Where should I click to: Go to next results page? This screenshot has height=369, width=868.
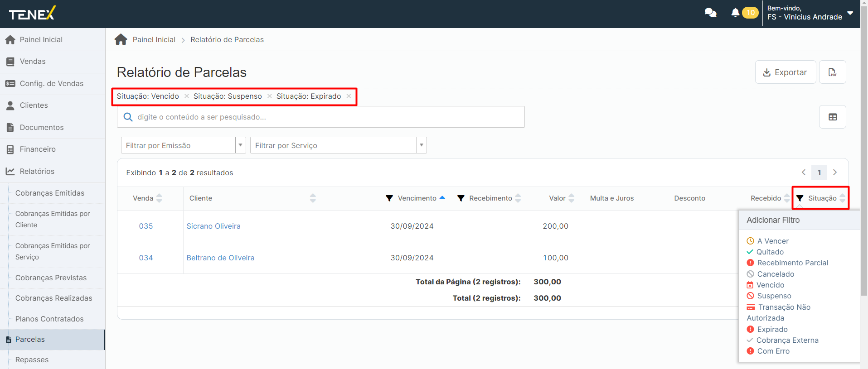[835, 173]
